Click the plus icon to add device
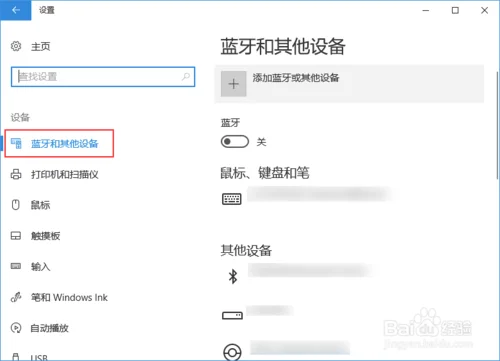The width and height of the screenshot is (500, 361). (x=233, y=84)
